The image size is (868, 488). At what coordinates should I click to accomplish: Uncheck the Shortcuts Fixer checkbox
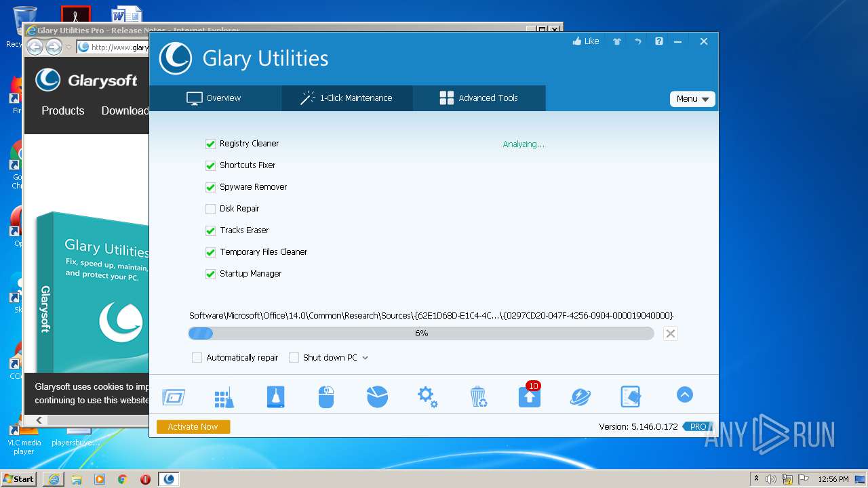click(x=210, y=165)
